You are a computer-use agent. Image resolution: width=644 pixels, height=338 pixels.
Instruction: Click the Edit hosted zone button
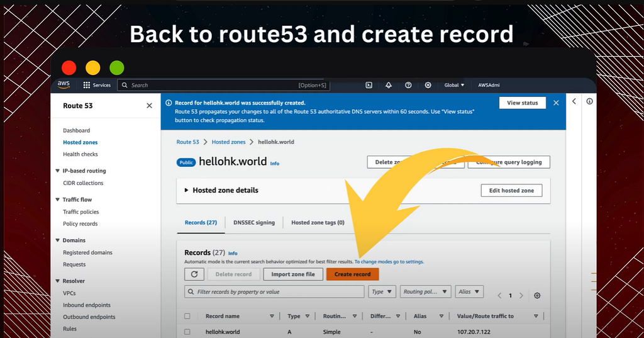pyautogui.click(x=511, y=190)
